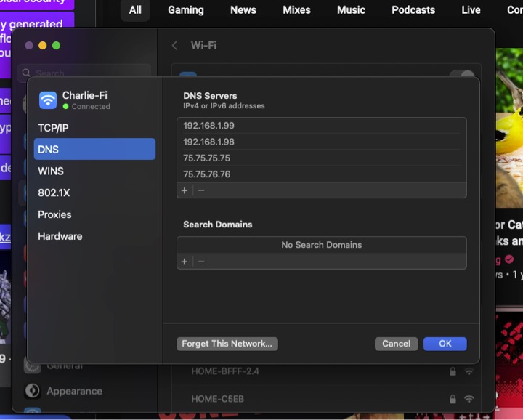Toggle the Wi-Fi switch behind the dialog
The width and height of the screenshot is (523, 420).
(x=462, y=75)
